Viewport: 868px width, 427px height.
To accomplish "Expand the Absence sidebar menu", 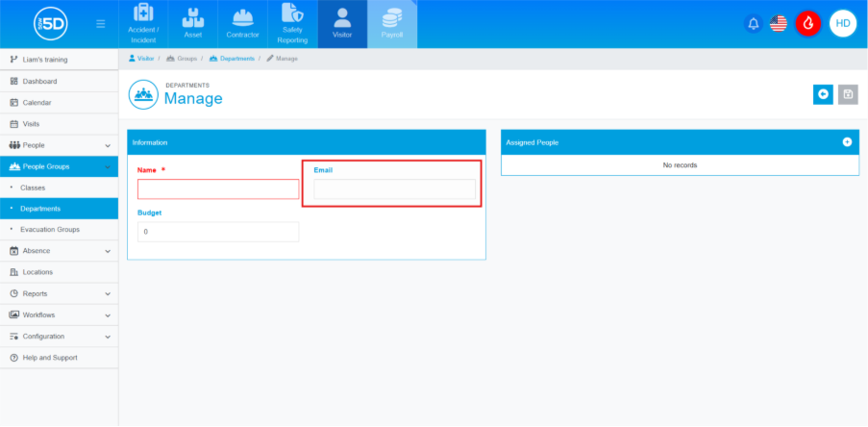I will pyautogui.click(x=59, y=251).
